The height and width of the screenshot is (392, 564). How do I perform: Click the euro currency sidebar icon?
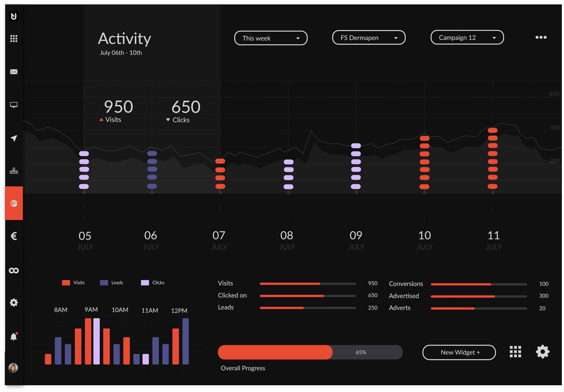14,236
